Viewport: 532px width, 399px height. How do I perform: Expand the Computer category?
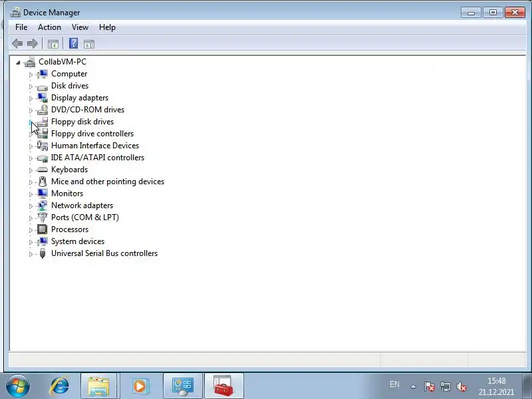coord(31,74)
